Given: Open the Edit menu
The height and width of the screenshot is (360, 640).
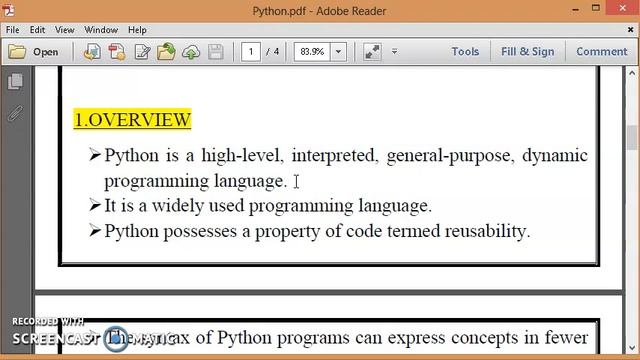Looking at the screenshot, I should [x=37, y=30].
